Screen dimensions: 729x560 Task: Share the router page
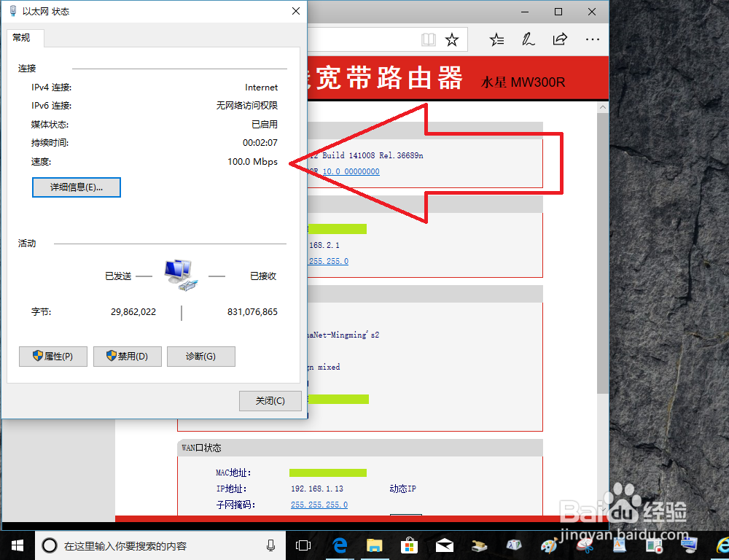pos(560,39)
